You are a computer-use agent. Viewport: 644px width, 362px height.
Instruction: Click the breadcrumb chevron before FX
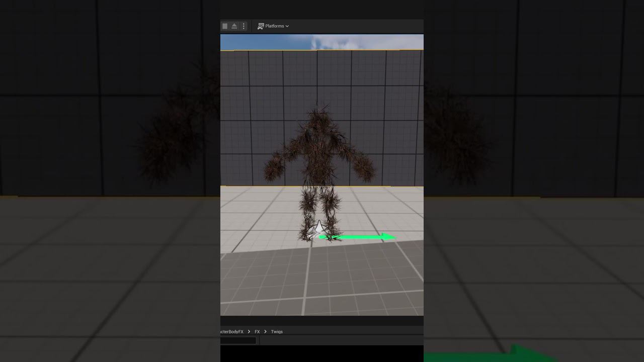[249, 332]
